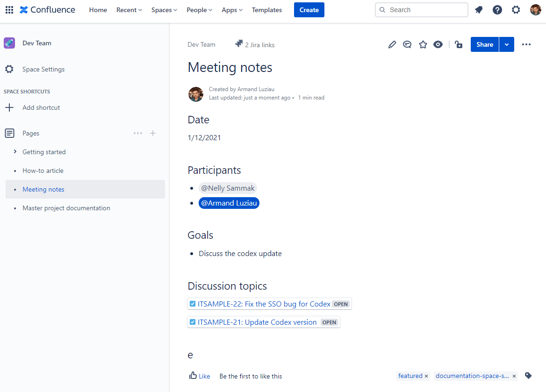The image size is (546, 392).
Task: Remove the featured label
Action: (x=426, y=376)
